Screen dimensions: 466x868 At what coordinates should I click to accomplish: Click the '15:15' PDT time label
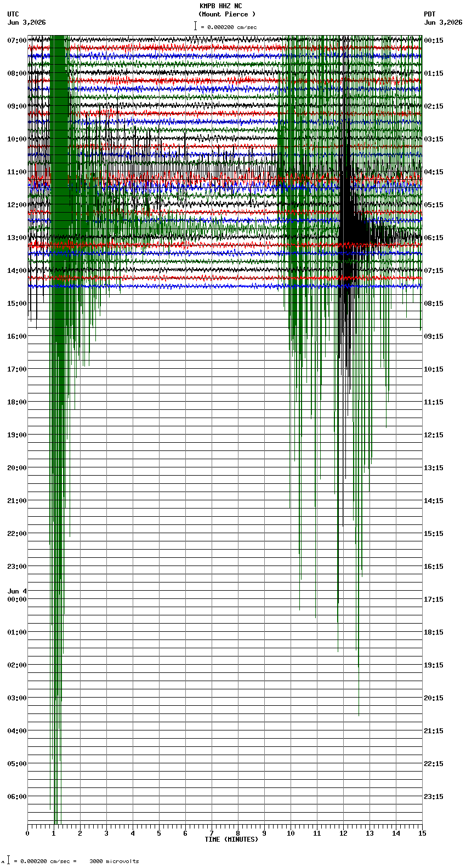click(434, 534)
